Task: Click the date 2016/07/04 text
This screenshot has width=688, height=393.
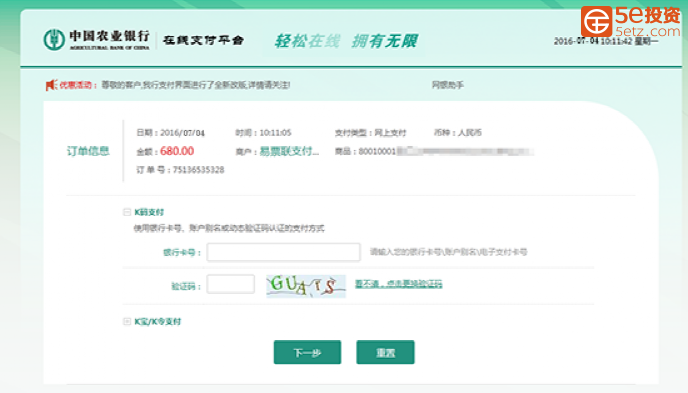Action: coord(183,133)
